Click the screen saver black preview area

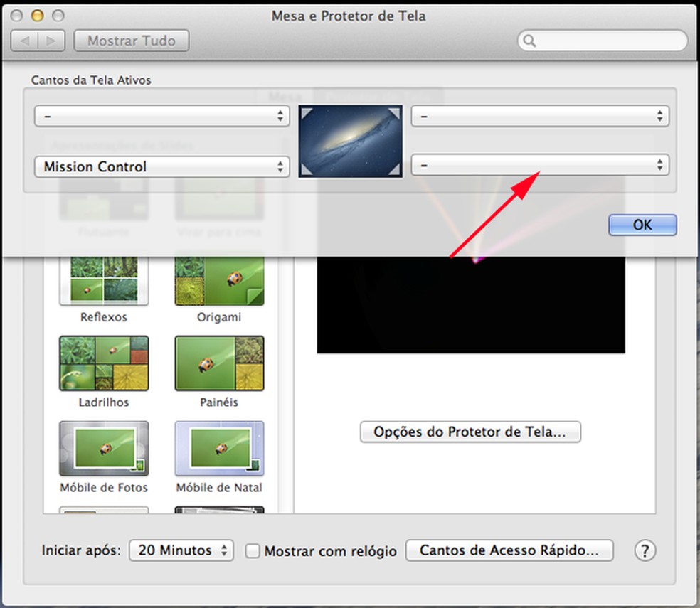pyautogui.click(x=471, y=305)
